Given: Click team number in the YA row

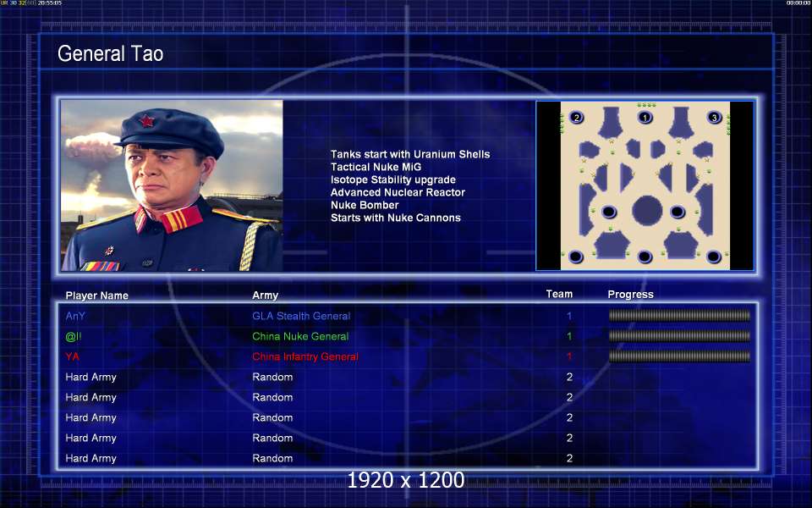Looking at the screenshot, I should [569, 356].
